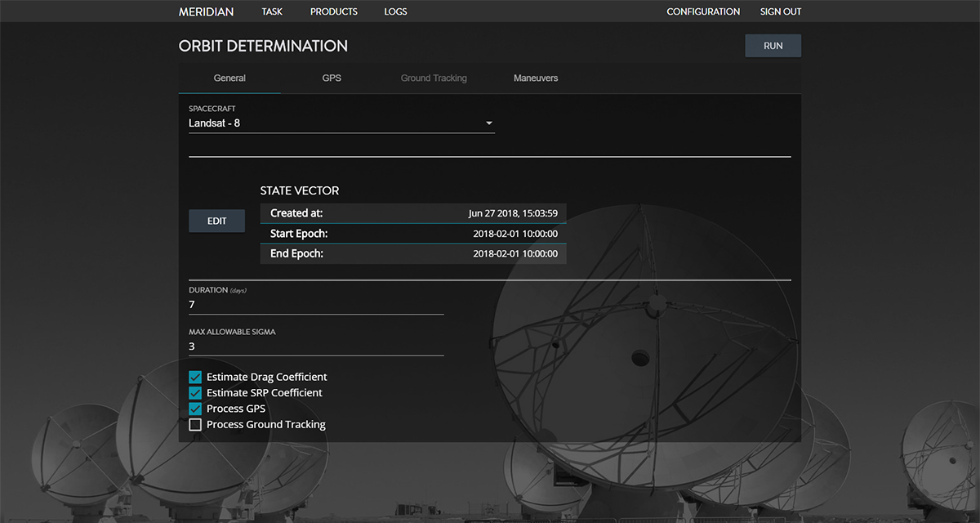Click the Duration days input field
The height and width of the screenshot is (523, 980).
tap(316, 305)
